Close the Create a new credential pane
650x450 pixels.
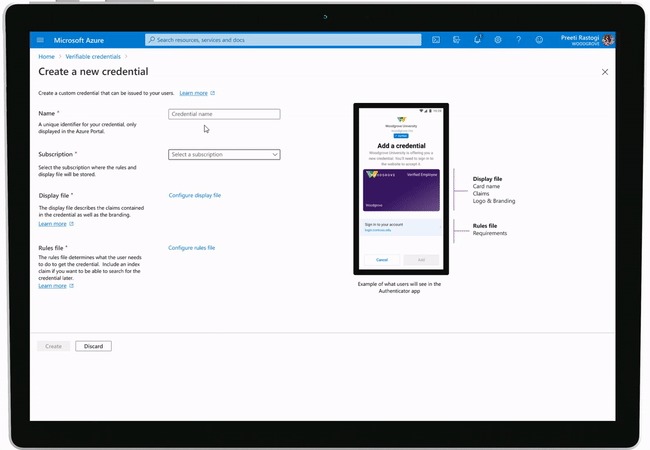[604, 72]
